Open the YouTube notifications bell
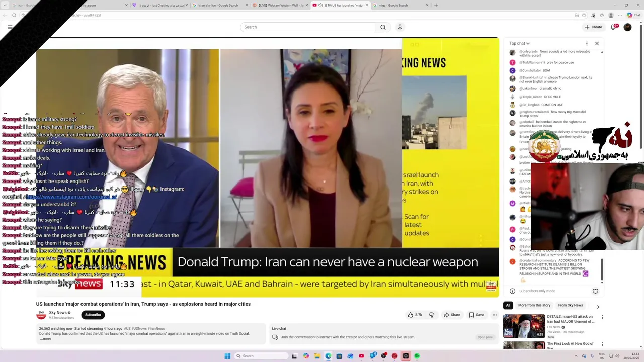The height and width of the screenshot is (362, 644). pyautogui.click(x=613, y=27)
